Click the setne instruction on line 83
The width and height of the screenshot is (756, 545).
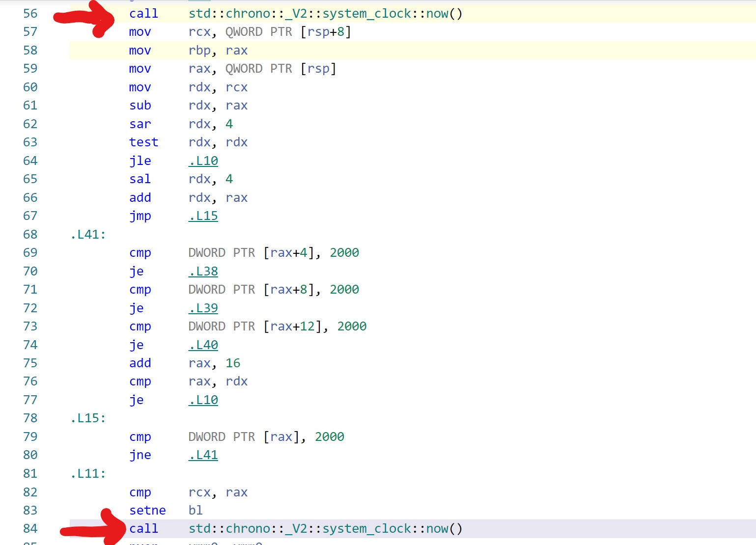(148, 511)
